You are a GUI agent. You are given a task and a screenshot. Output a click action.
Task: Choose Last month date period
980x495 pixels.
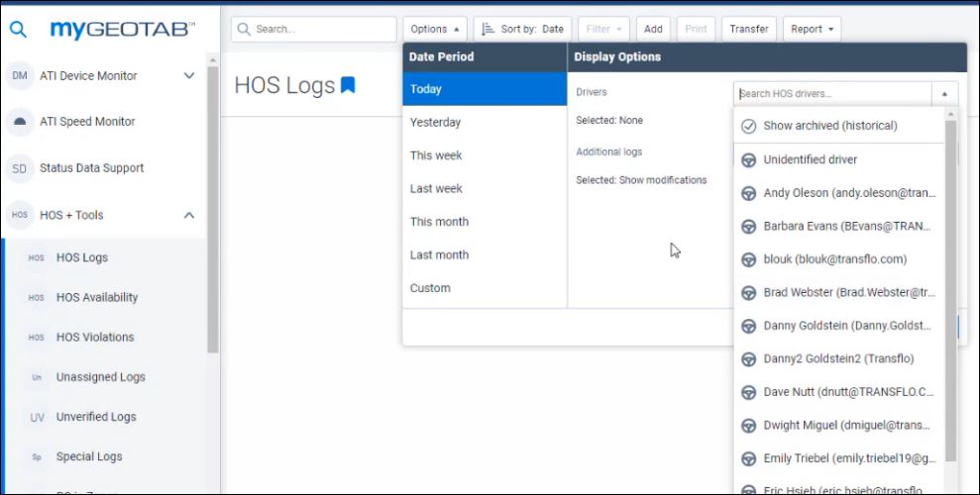click(x=439, y=254)
